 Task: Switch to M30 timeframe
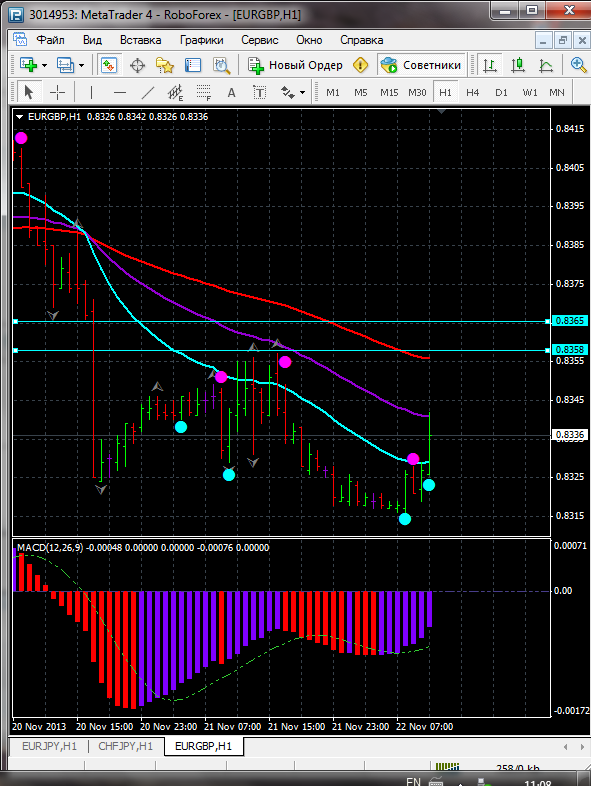[x=417, y=92]
